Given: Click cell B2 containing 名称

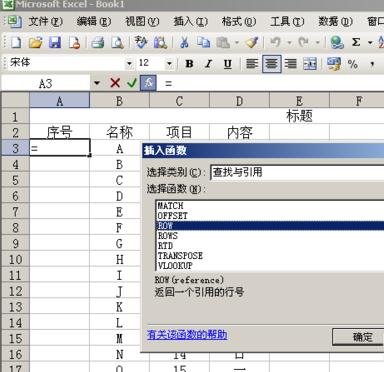Looking at the screenshot, I should pyautogui.click(x=119, y=132).
